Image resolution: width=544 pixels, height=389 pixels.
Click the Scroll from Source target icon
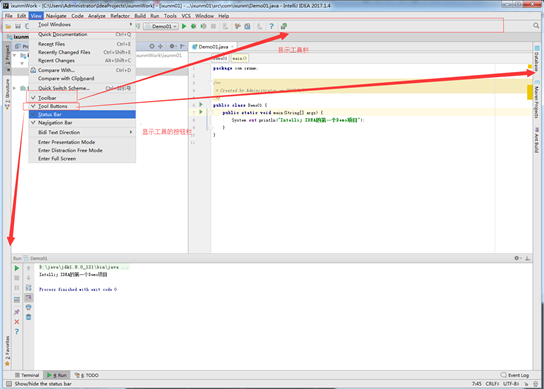[152, 46]
